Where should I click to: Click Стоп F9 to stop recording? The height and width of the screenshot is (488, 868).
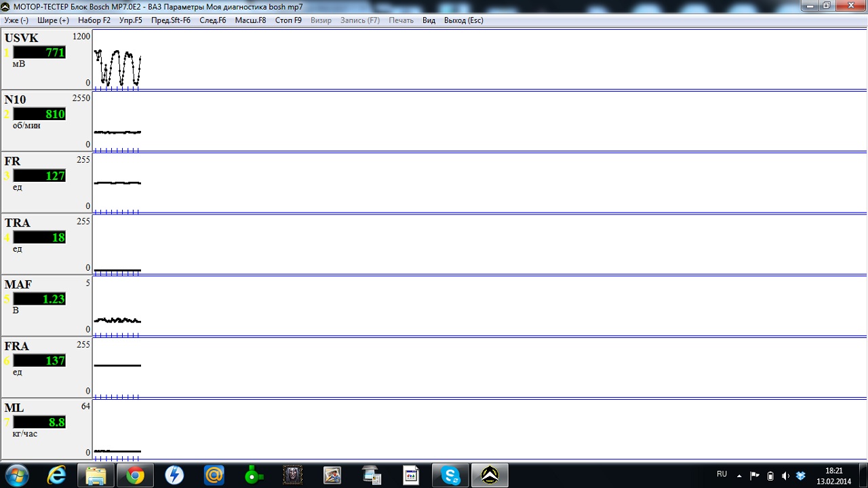click(288, 20)
